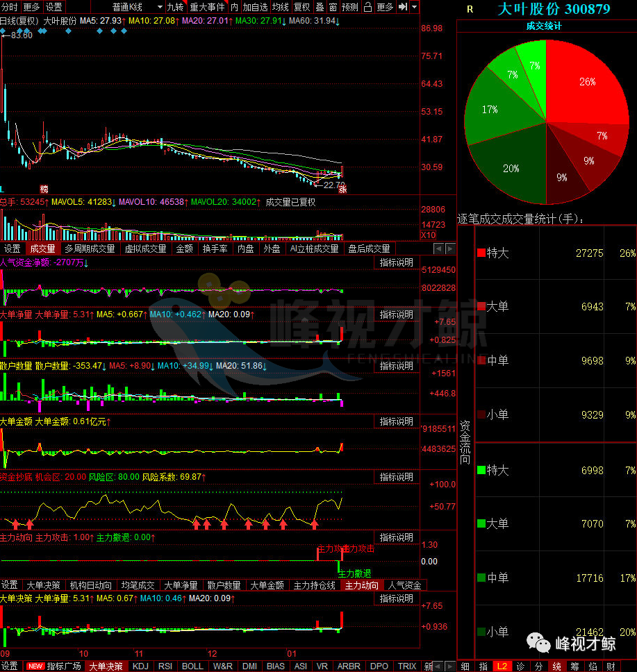Open the 更多 menu next to lock icon

pos(385,7)
